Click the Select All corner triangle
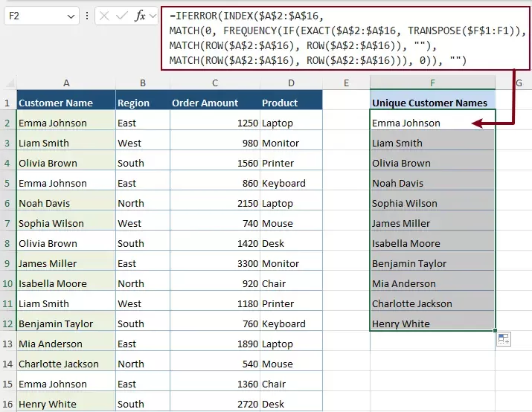Viewport: 532px width, 412px height. pyautogui.click(x=10, y=83)
